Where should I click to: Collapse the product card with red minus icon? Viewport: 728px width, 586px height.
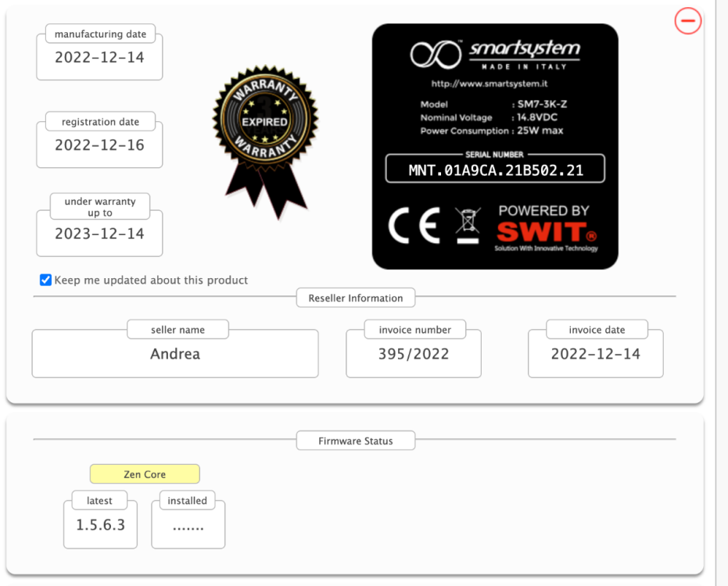coord(688,22)
